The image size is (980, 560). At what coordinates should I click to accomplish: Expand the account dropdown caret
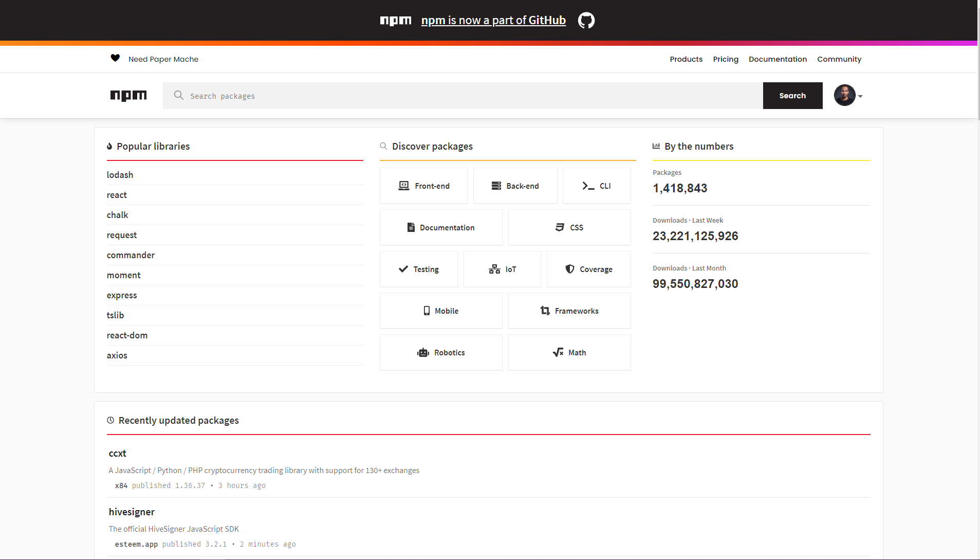(x=860, y=96)
